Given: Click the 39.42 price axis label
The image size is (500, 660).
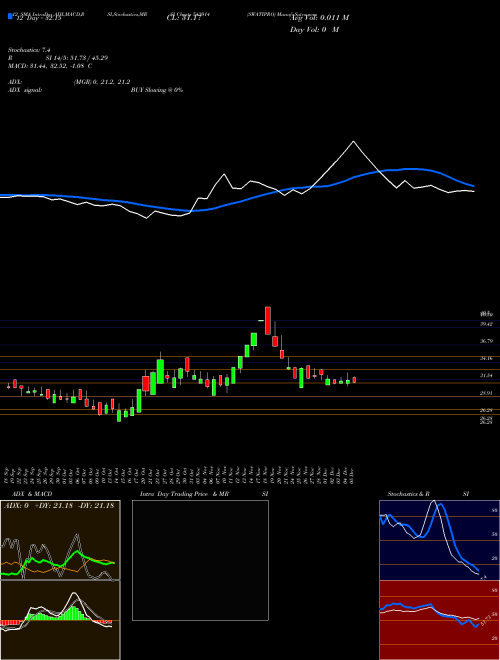Looking at the screenshot, I should coord(486,324).
